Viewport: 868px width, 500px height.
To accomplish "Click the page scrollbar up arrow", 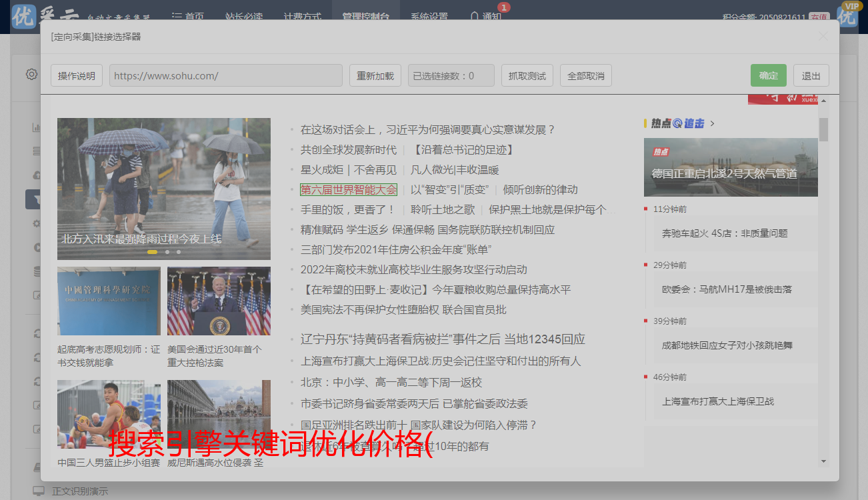I will tap(823, 101).
